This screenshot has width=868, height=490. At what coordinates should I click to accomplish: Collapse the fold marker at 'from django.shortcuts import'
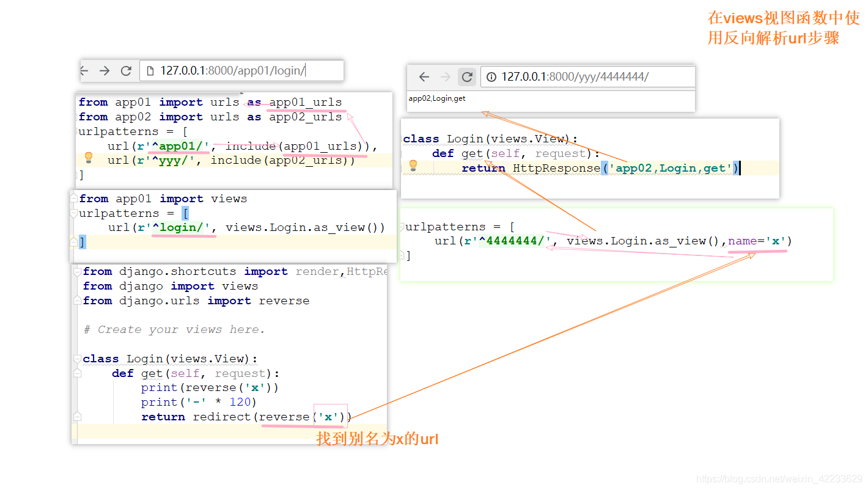[77, 272]
